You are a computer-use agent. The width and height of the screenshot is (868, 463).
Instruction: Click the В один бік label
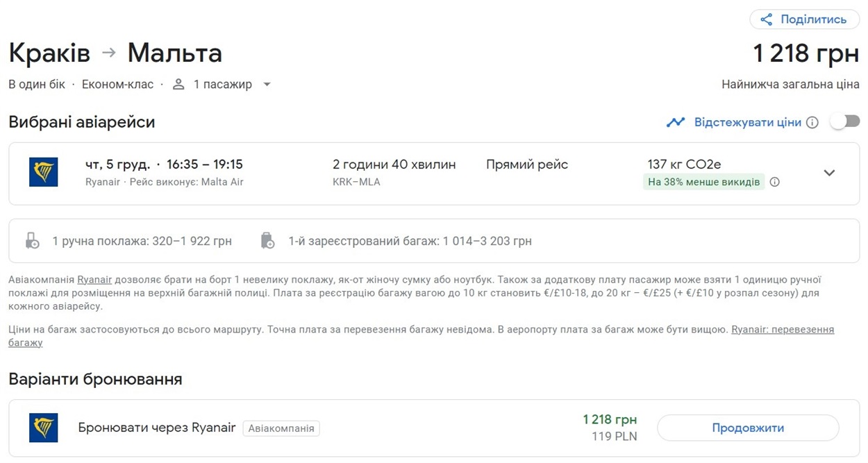pos(37,84)
